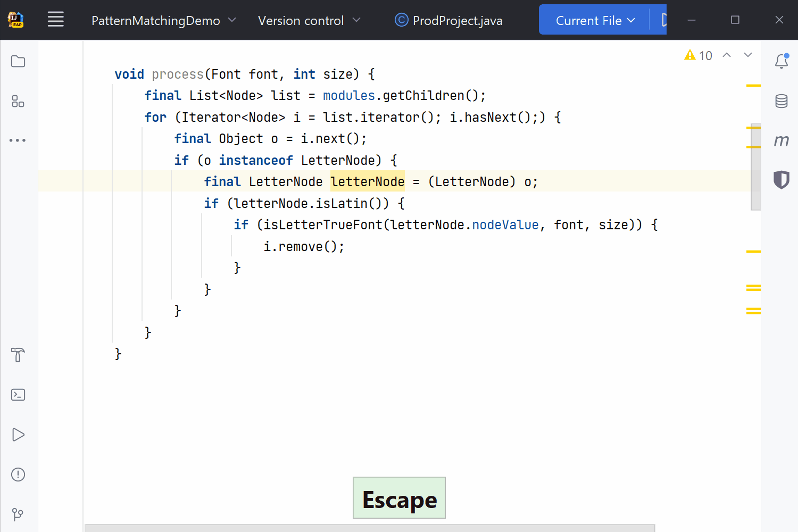798x532 pixels.
Task: Toggle the Terminal tool window
Action: 18,395
